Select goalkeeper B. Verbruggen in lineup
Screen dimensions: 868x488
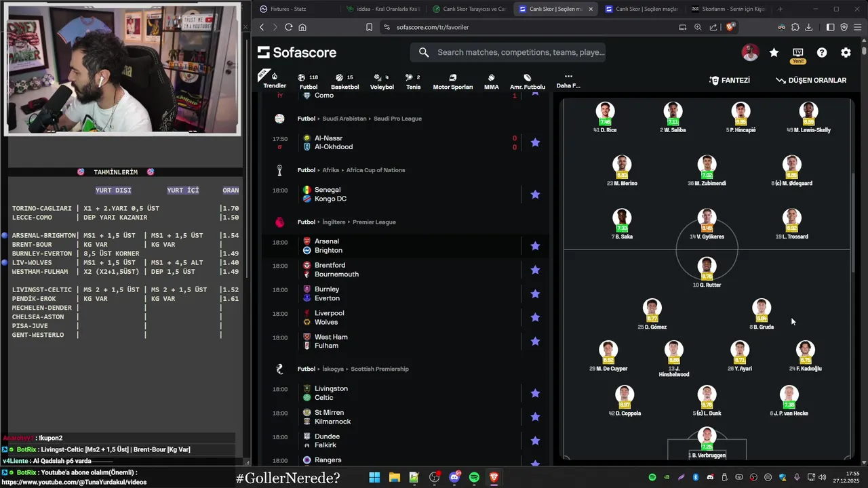tap(707, 443)
